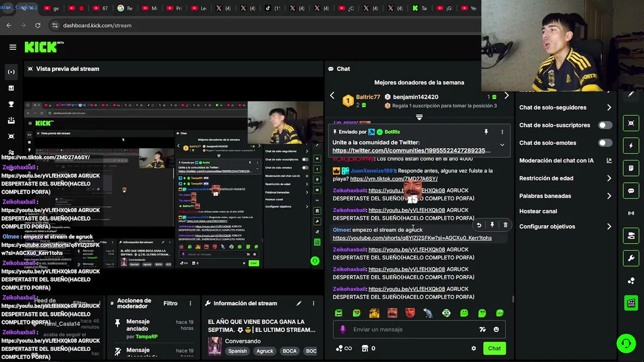644x362 pixels.
Task: Open chat settings gear icon
Action: [x=473, y=348]
